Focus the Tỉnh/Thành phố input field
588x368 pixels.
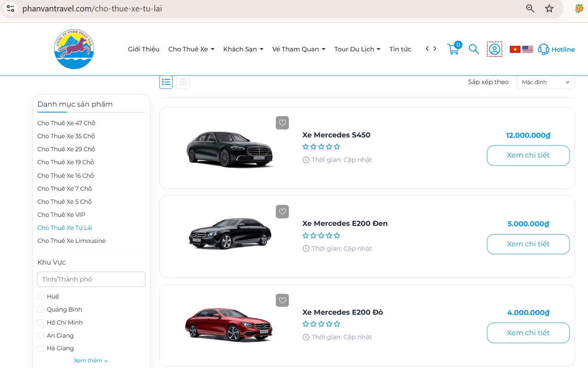tap(91, 279)
